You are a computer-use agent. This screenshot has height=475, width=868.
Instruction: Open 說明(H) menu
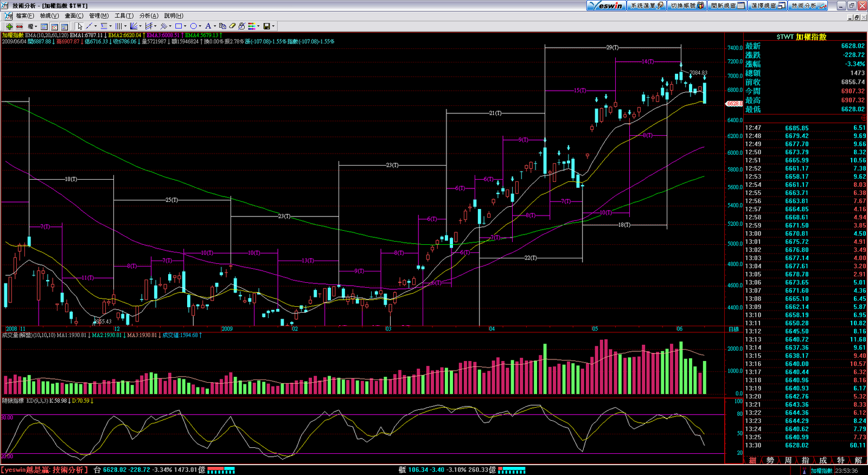(174, 16)
